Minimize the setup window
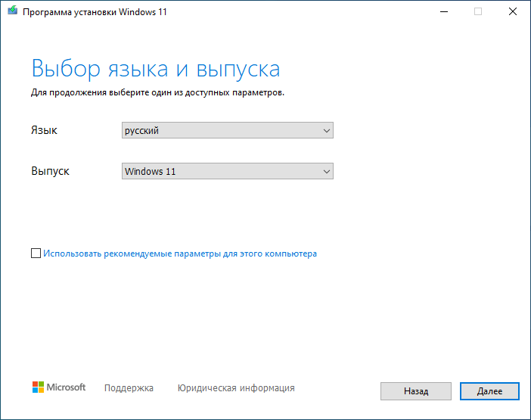The height and width of the screenshot is (420, 531). coord(444,12)
